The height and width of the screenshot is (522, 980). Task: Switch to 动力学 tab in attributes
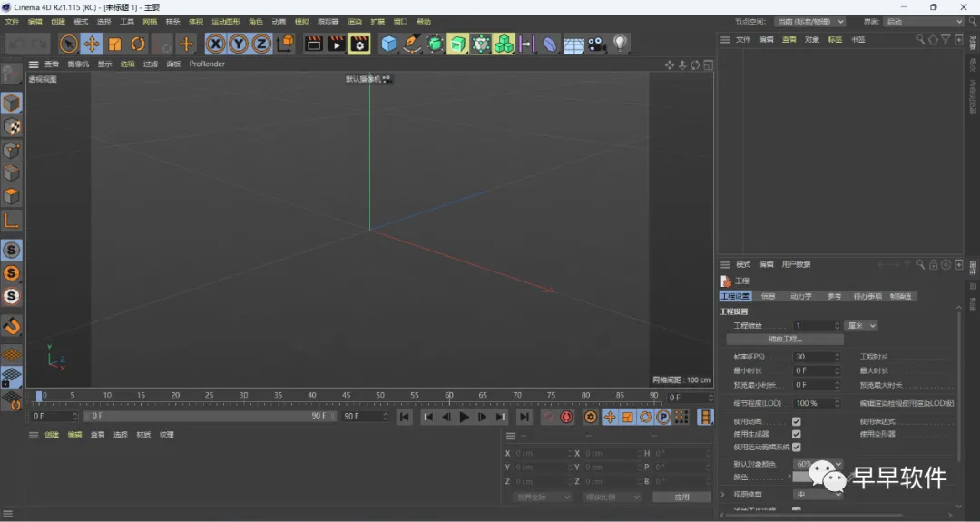coord(800,296)
